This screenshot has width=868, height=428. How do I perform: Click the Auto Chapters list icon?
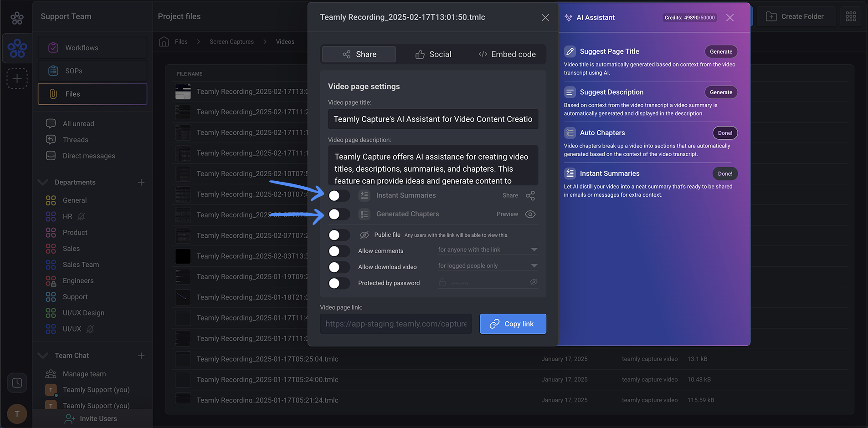coord(570,133)
